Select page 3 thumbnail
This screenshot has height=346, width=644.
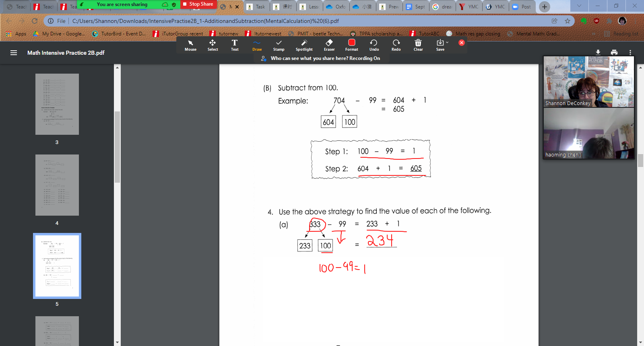coord(57,104)
